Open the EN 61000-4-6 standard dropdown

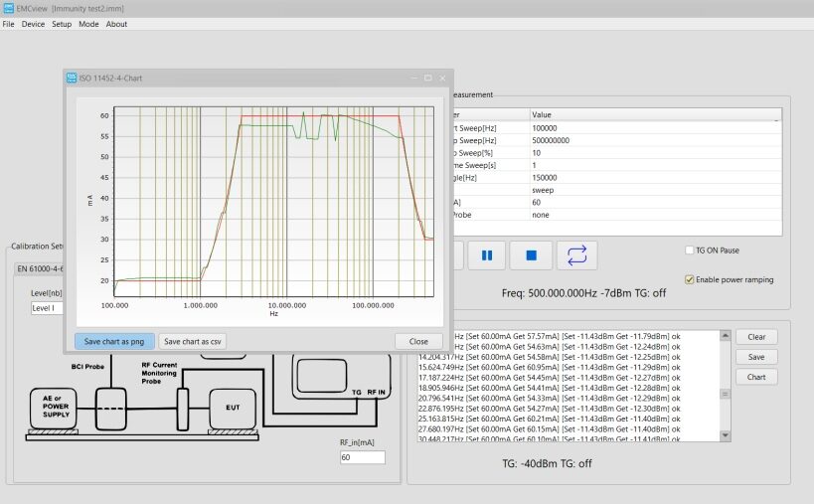[x=40, y=268]
